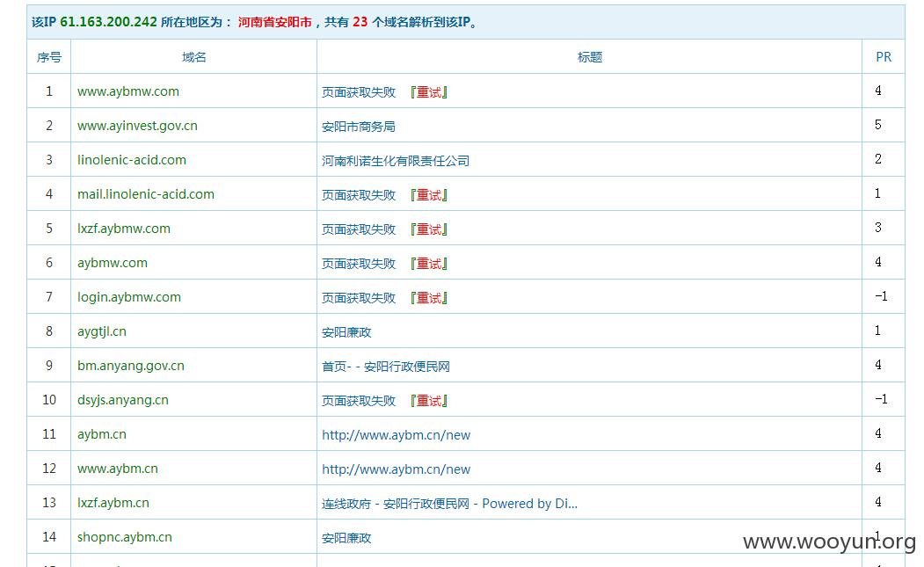Click 重试 for login.aybmw.com row
This screenshot has height=567, width=924.
[x=429, y=298]
